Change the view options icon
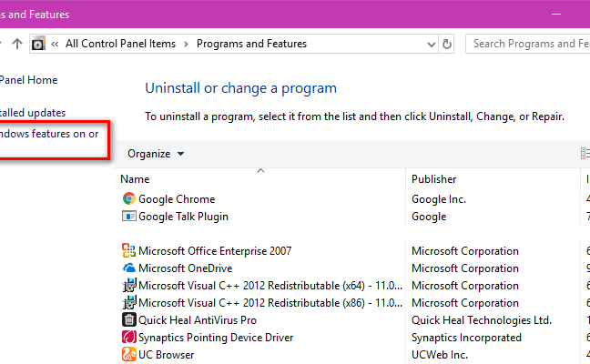 (x=585, y=154)
